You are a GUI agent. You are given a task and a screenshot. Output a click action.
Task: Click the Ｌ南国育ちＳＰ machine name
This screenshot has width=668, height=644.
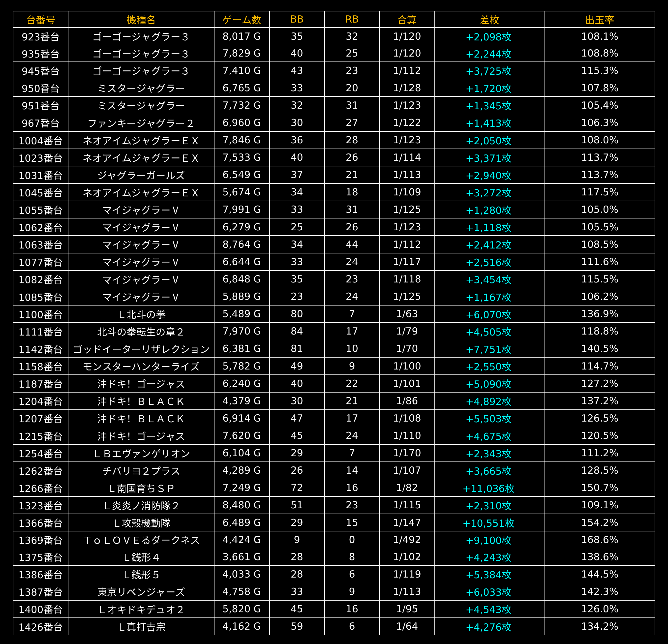click(141, 488)
